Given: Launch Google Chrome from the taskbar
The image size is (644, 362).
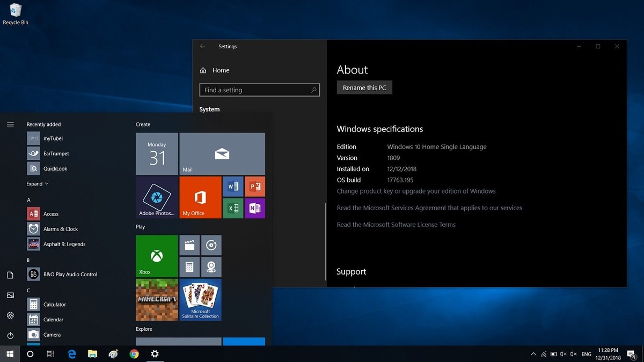Looking at the screenshot, I should point(134,354).
